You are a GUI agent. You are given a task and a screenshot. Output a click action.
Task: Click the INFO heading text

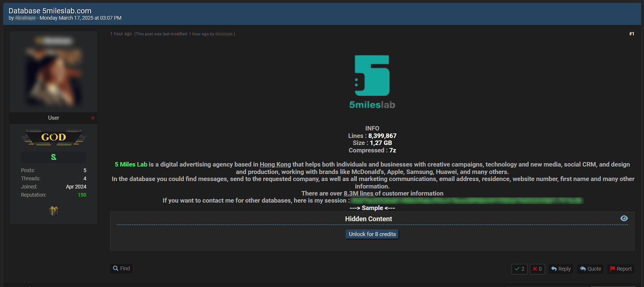click(372, 128)
